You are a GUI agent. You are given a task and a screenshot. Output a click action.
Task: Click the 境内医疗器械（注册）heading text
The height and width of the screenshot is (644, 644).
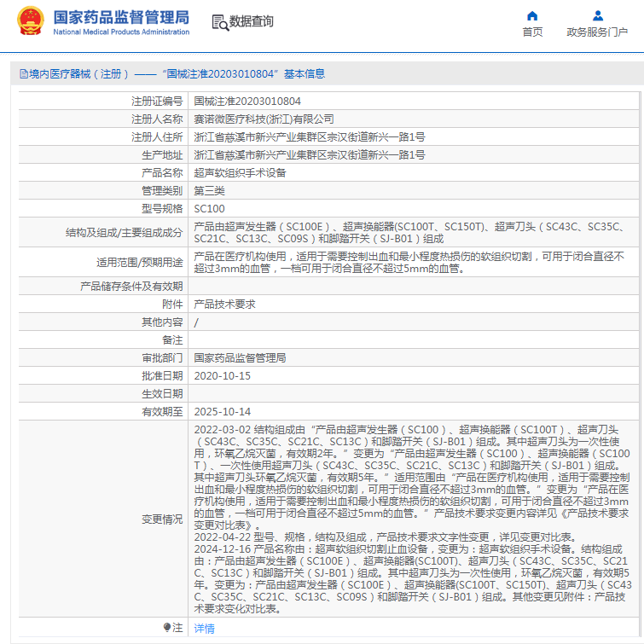(78, 74)
